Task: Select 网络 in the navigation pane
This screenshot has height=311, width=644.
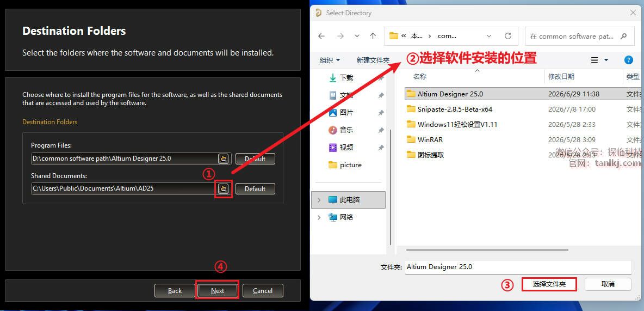Action: pyautogui.click(x=346, y=217)
